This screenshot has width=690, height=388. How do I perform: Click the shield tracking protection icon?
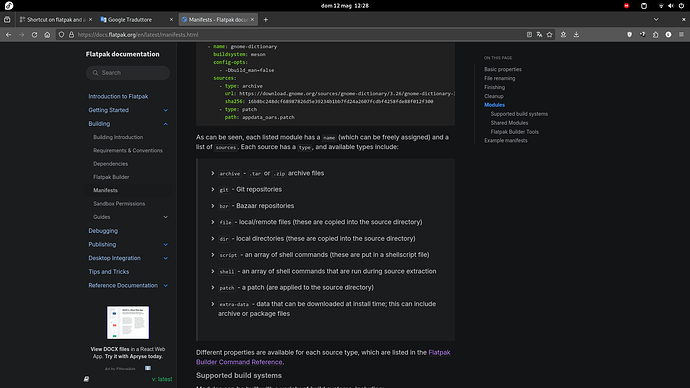[62, 34]
